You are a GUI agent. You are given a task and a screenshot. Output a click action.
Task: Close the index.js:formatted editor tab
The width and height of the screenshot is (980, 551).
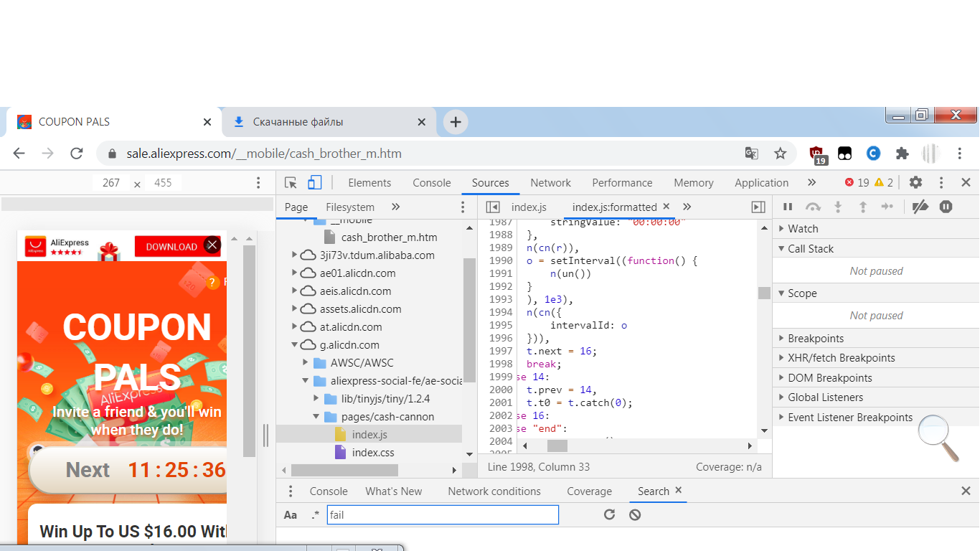click(666, 207)
